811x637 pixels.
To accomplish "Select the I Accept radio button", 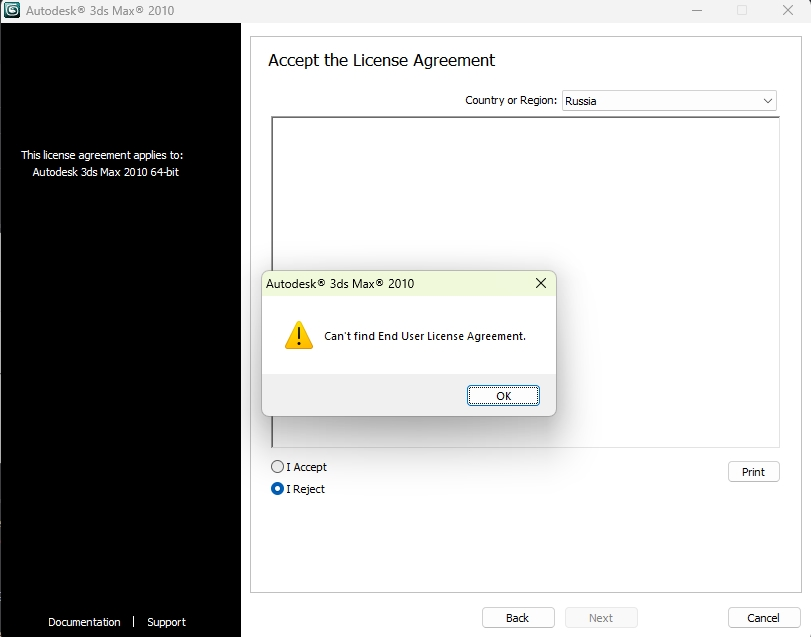I will (278, 467).
